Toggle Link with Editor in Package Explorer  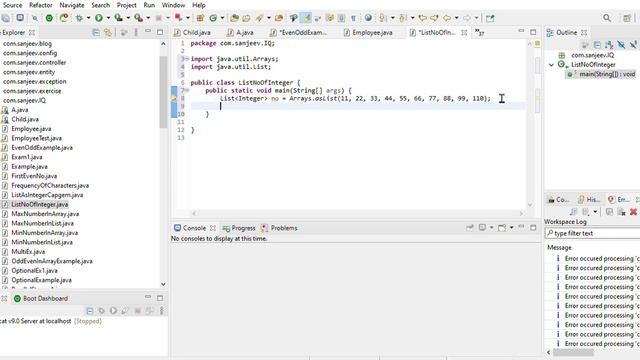point(108,32)
